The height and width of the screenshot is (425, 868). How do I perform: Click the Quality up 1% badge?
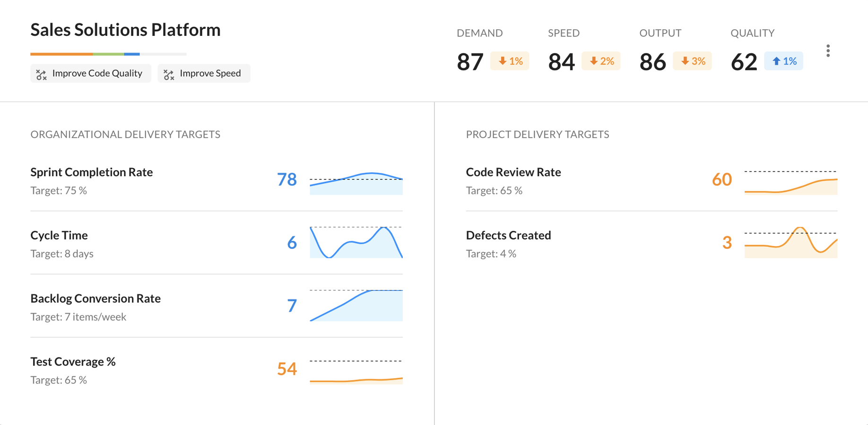click(x=783, y=61)
